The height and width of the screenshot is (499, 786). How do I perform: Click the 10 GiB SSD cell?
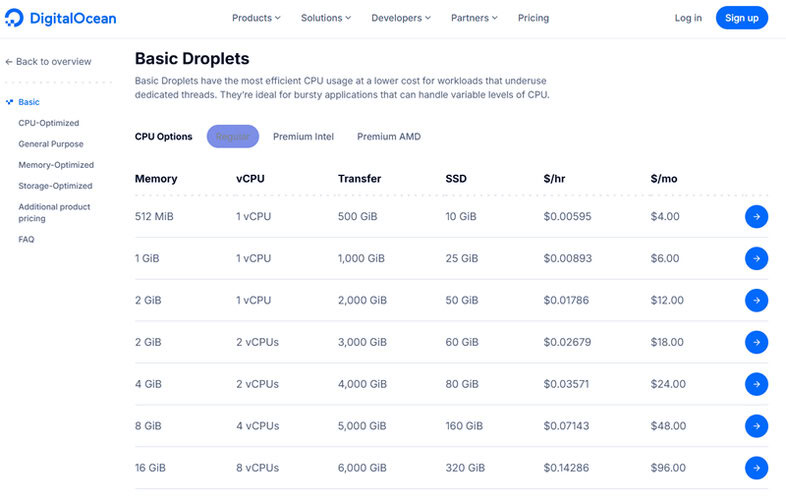coord(461,217)
